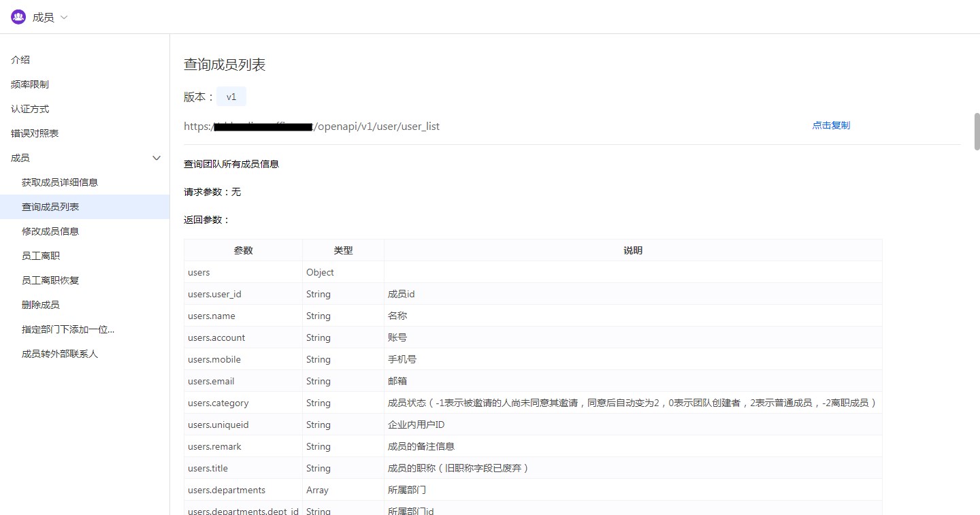Click the vertical page scrollbar thumb
This screenshot has width=980, height=515.
pos(977,131)
